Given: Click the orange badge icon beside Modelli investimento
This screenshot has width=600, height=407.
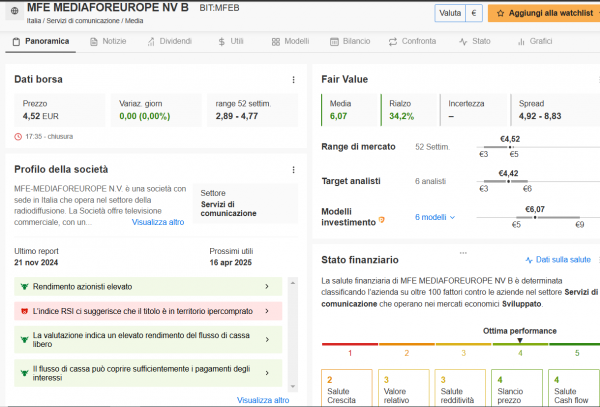Looking at the screenshot, I should [x=382, y=220].
